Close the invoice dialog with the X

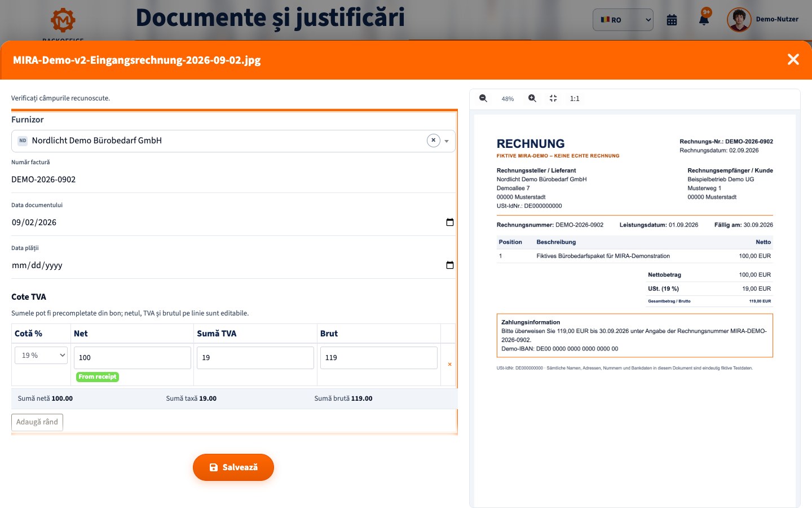tap(793, 59)
